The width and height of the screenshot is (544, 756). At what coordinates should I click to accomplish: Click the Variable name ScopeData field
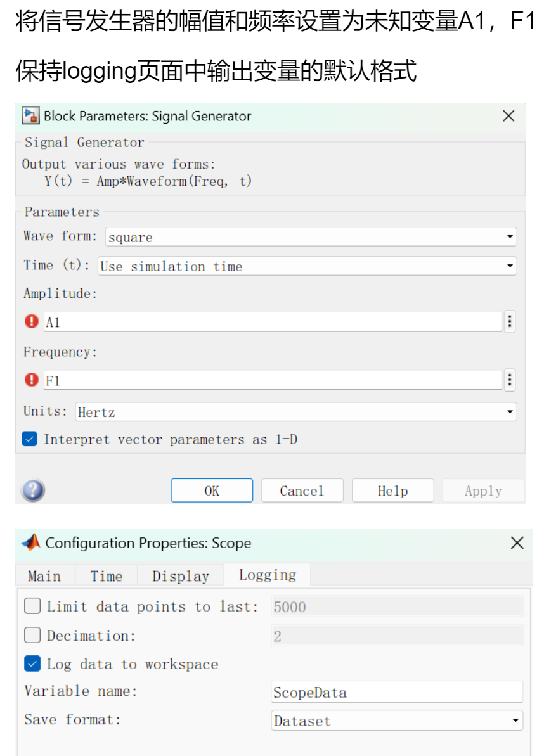397,692
